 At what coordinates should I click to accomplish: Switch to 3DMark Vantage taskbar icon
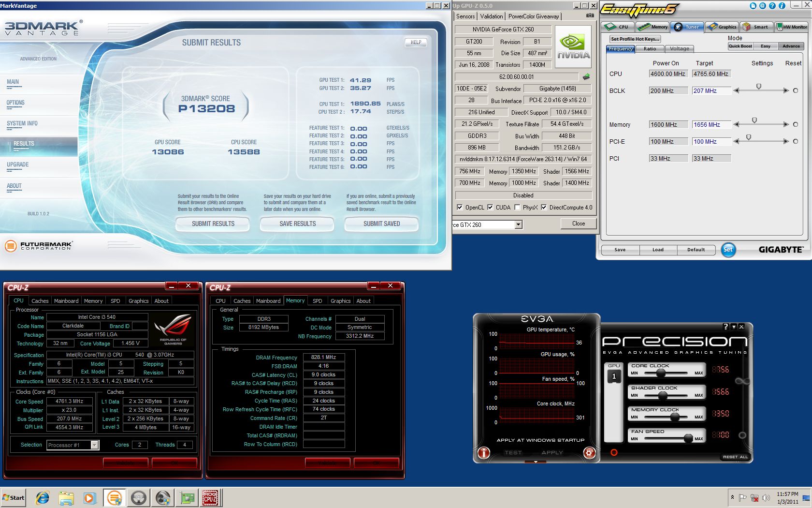click(x=115, y=497)
